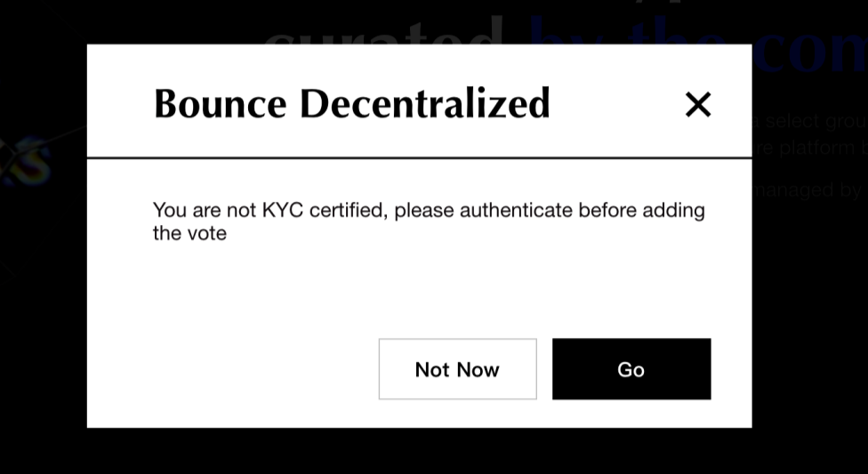Click empty white space left of Not Now
The image size is (868, 474).
(232, 369)
